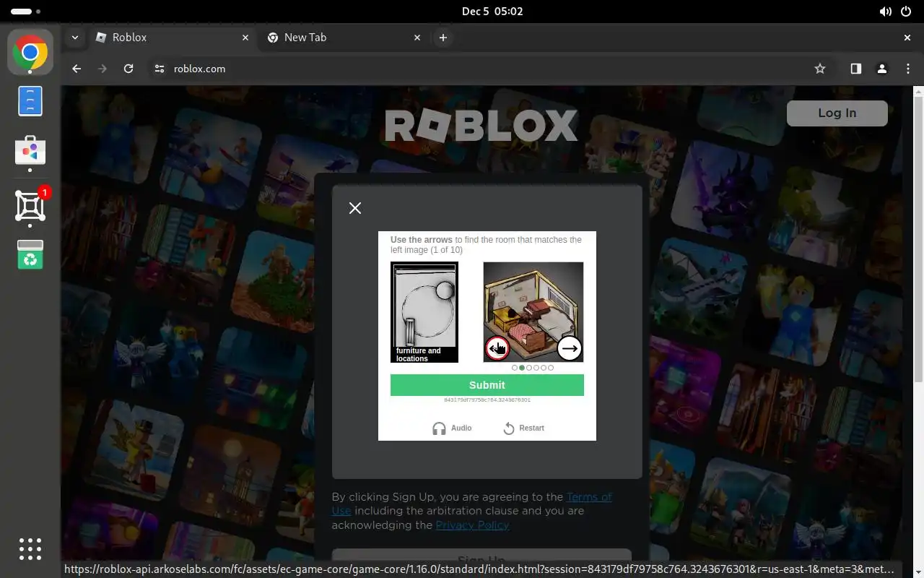Click the green Submit button

(x=487, y=385)
